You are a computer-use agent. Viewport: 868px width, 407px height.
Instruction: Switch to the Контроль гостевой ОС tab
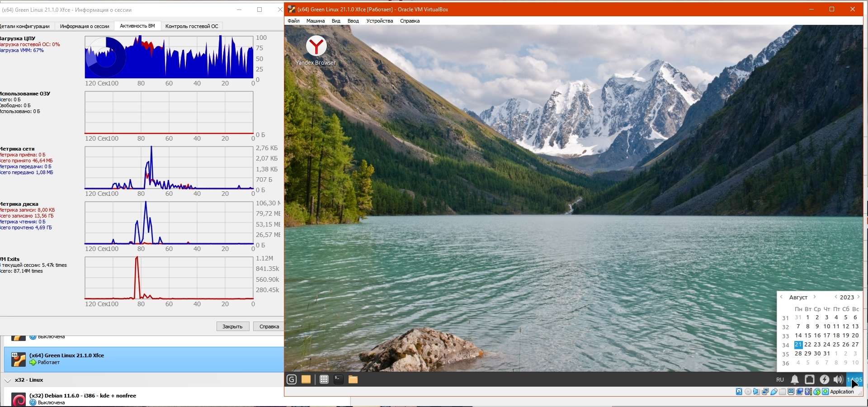(x=192, y=26)
